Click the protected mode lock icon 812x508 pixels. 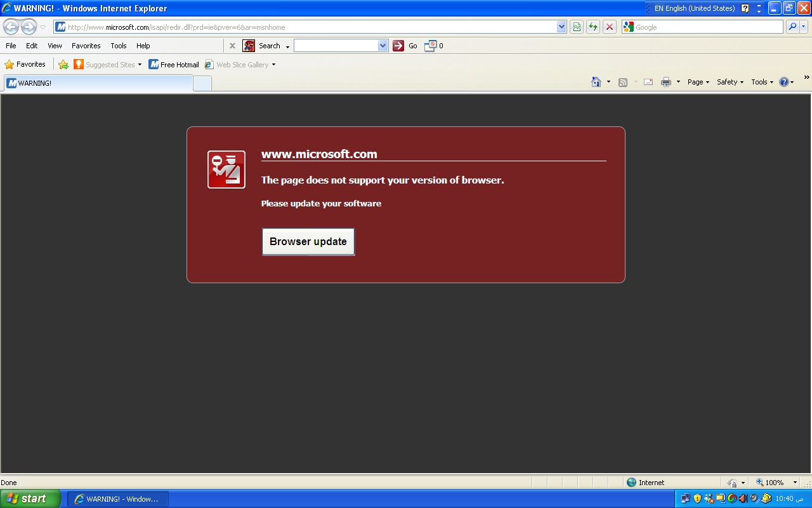733,483
